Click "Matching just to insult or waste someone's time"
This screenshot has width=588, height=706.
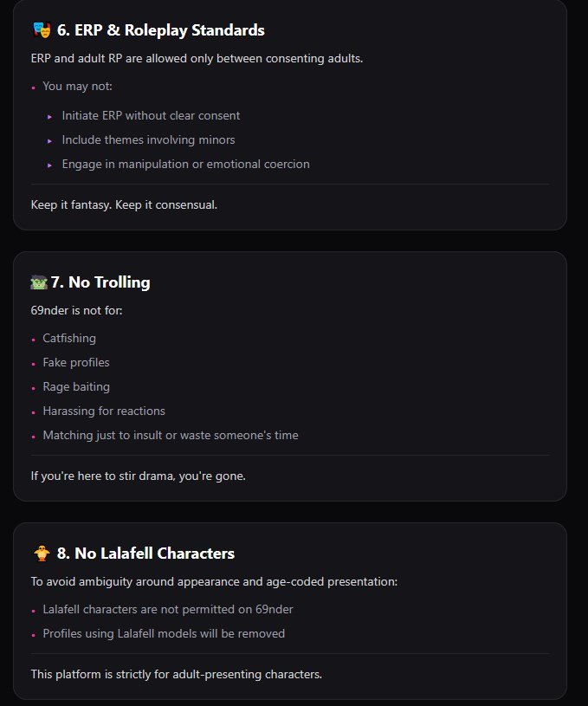click(x=171, y=436)
